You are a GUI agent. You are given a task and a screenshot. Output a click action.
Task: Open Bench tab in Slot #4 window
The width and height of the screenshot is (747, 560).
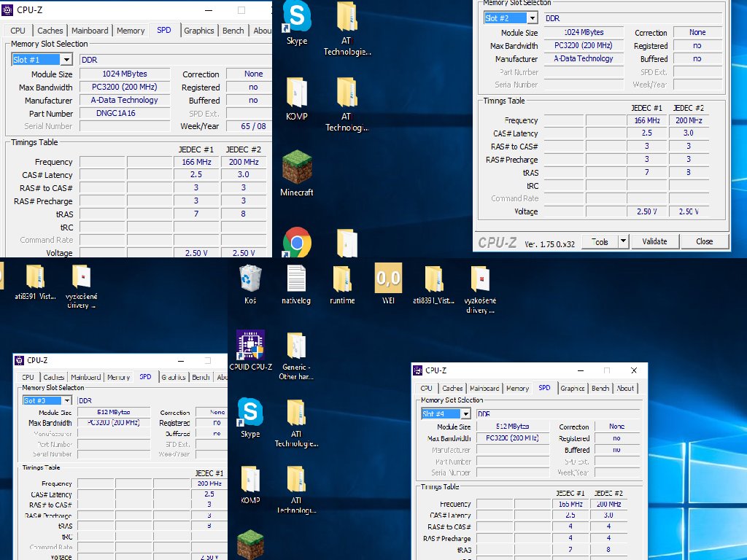[600, 389]
